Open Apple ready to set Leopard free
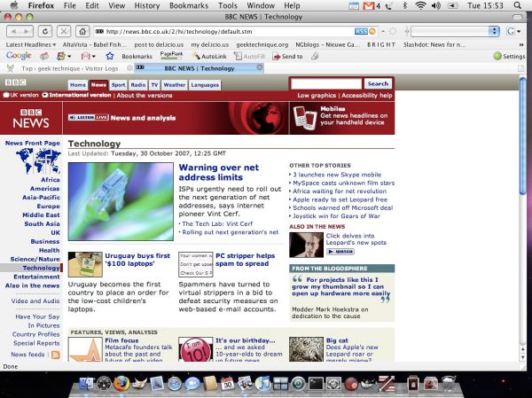Image resolution: width=532 pixels, height=398 pixels. (x=340, y=199)
